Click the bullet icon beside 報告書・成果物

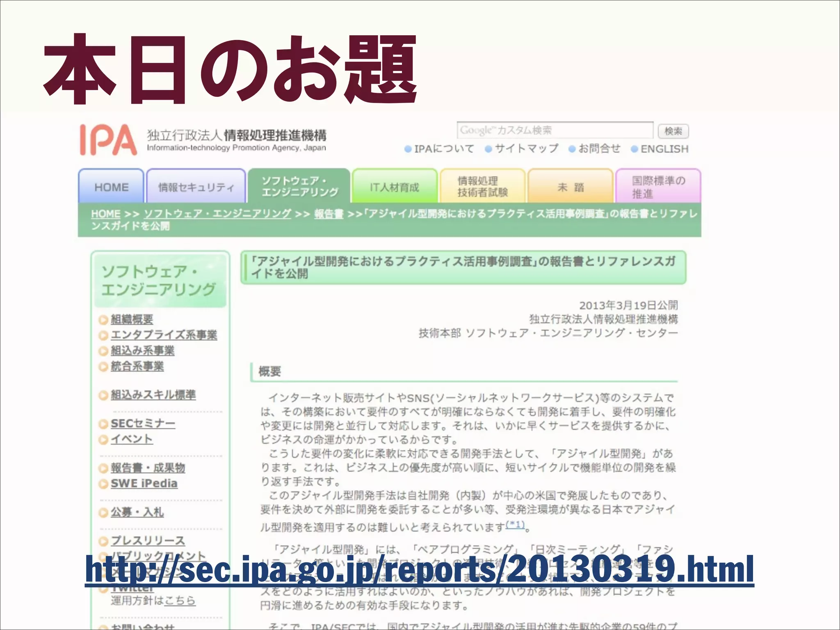tap(103, 468)
